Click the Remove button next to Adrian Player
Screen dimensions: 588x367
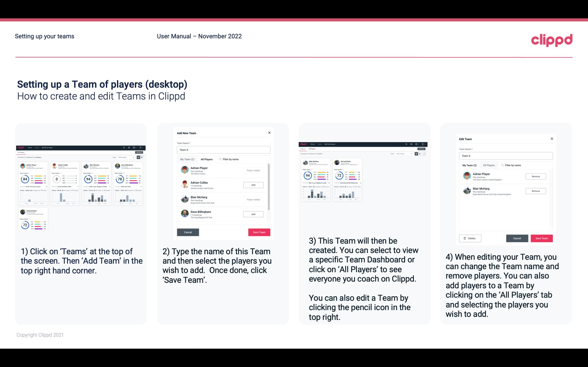click(535, 176)
